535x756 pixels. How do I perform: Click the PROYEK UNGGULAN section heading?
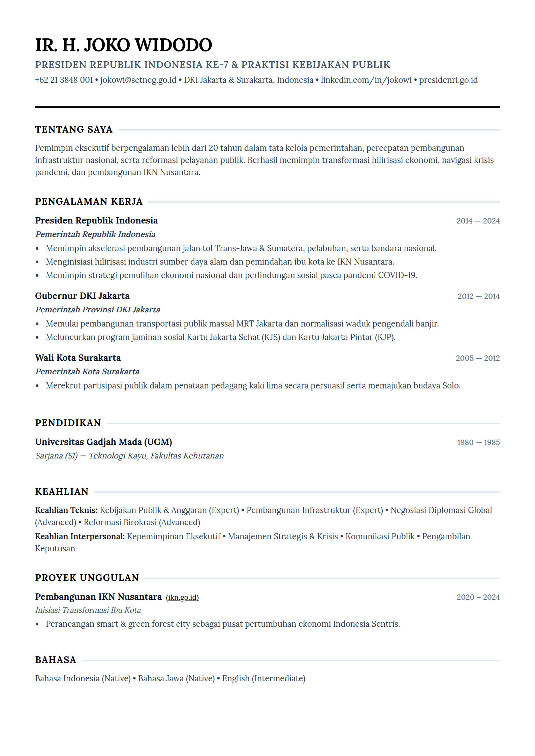(87, 578)
